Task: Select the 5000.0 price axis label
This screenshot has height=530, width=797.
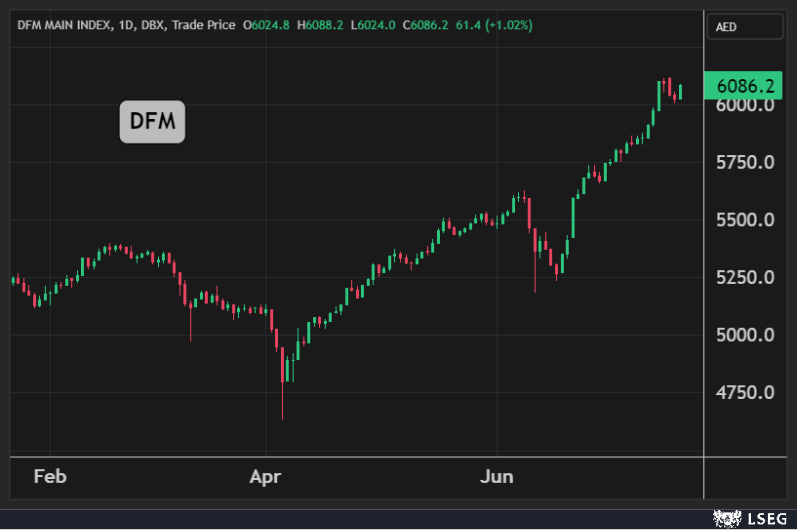Action: pos(747,335)
